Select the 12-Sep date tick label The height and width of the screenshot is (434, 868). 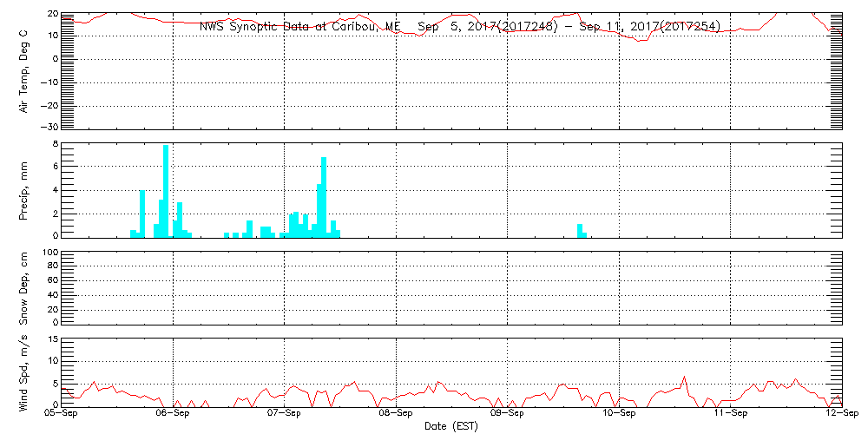pyautogui.click(x=842, y=414)
